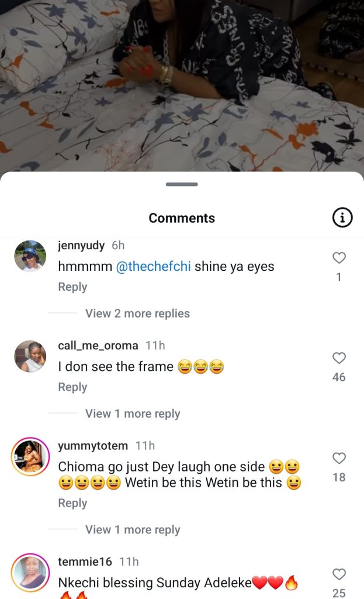The width and height of the screenshot is (364, 599).
Task: Open the jennyudy username
Action: click(x=82, y=246)
